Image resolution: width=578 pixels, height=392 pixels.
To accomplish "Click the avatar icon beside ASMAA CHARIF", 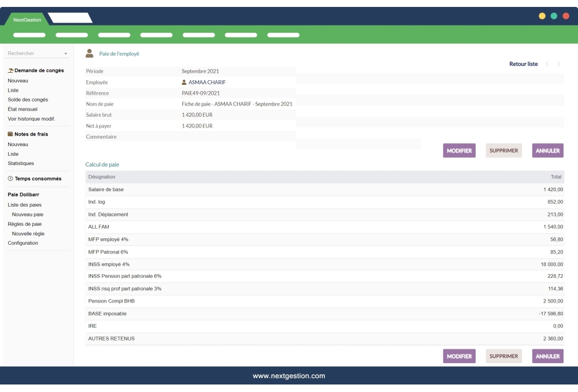I will click(184, 82).
